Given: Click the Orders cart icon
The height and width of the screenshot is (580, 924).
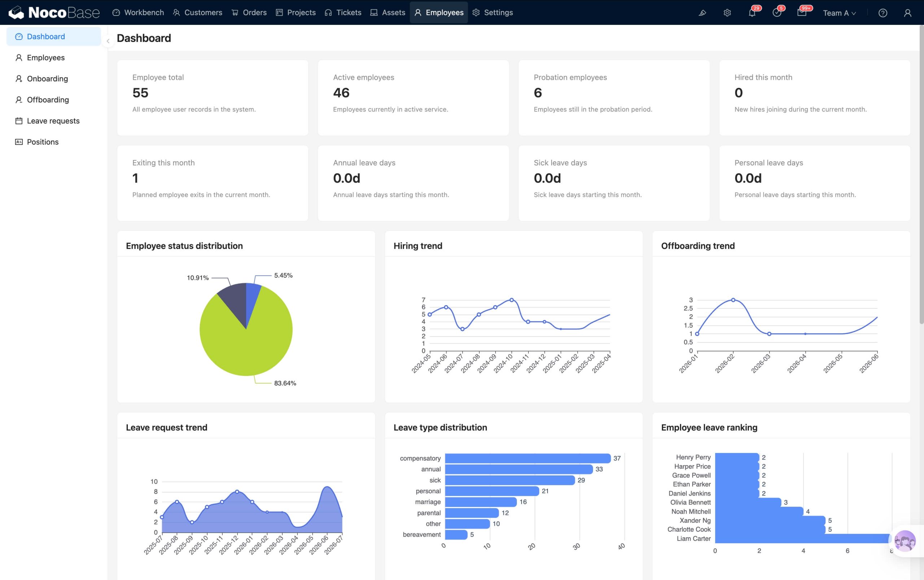Looking at the screenshot, I should coord(235,13).
